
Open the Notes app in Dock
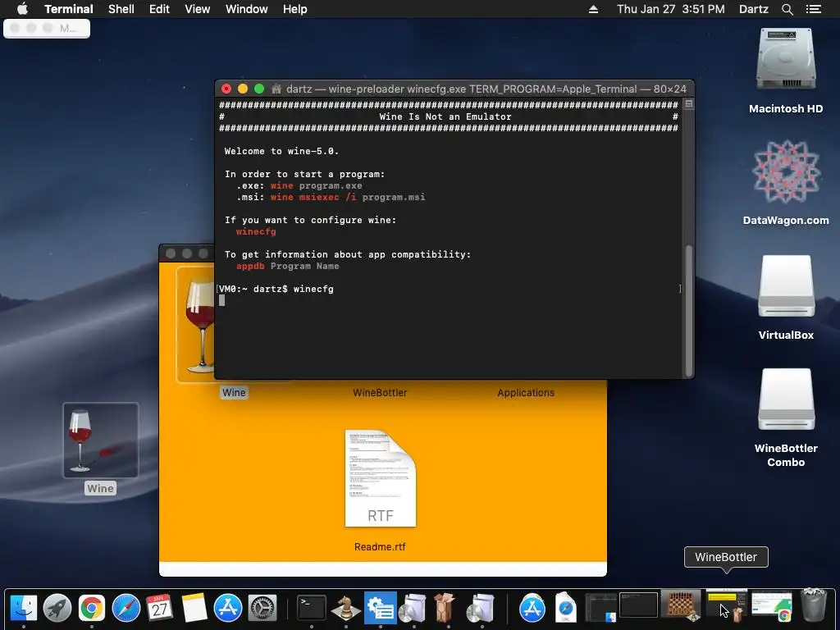(194, 608)
